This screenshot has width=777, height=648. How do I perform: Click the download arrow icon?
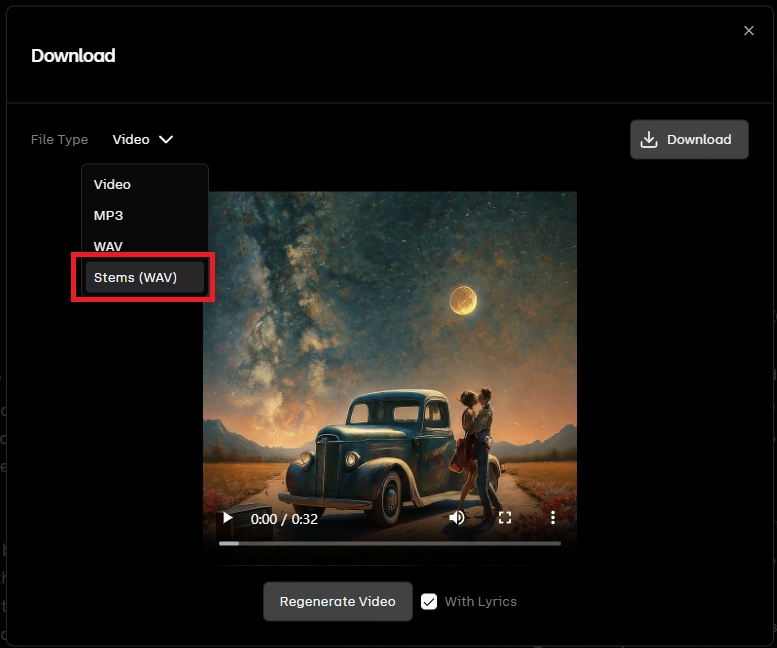[x=649, y=140]
